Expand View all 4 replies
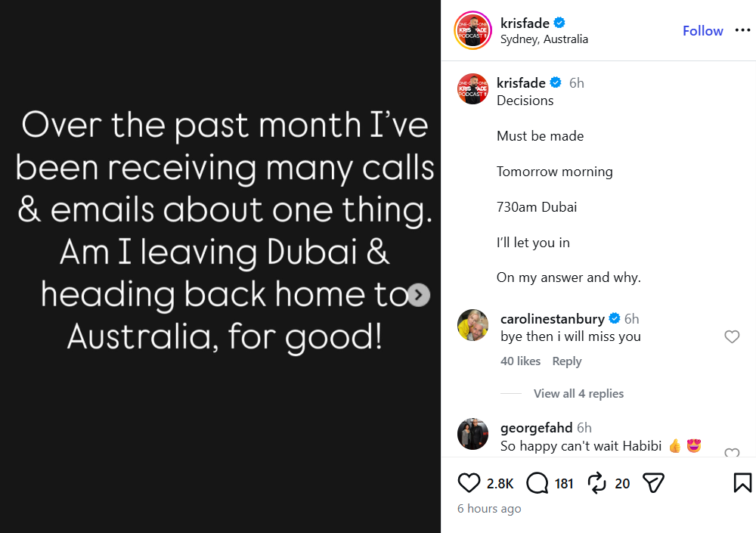This screenshot has height=533, width=756. pyautogui.click(x=578, y=394)
